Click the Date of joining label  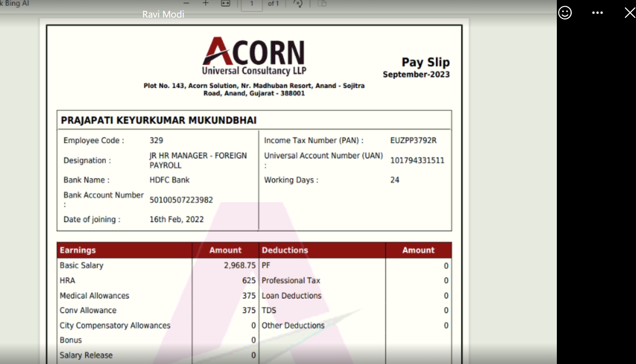[92, 220]
